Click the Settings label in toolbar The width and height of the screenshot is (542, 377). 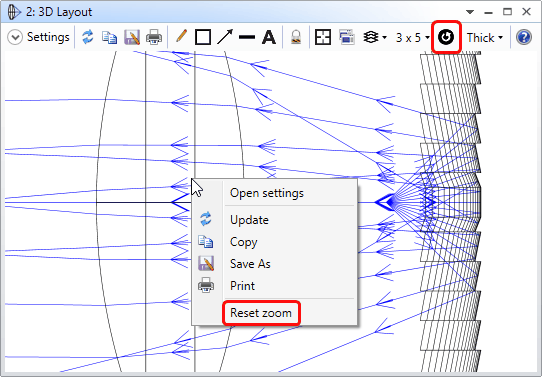pos(48,37)
